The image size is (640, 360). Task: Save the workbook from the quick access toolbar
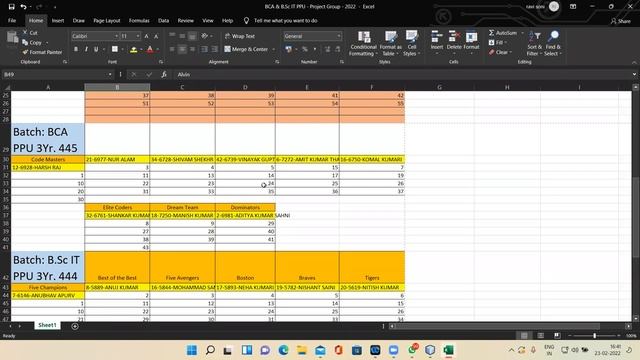pyautogui.click(x=11, y=7)
